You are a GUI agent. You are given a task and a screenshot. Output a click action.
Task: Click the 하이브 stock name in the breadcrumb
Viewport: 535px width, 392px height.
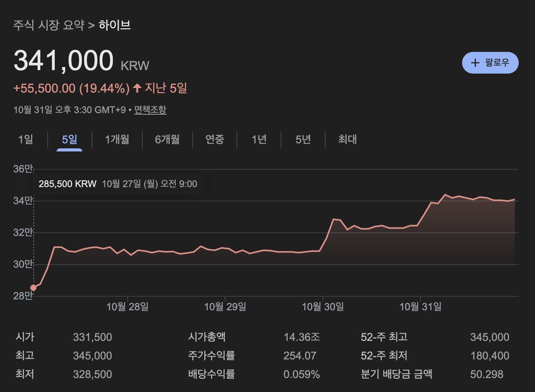click(x=115, y=25)
